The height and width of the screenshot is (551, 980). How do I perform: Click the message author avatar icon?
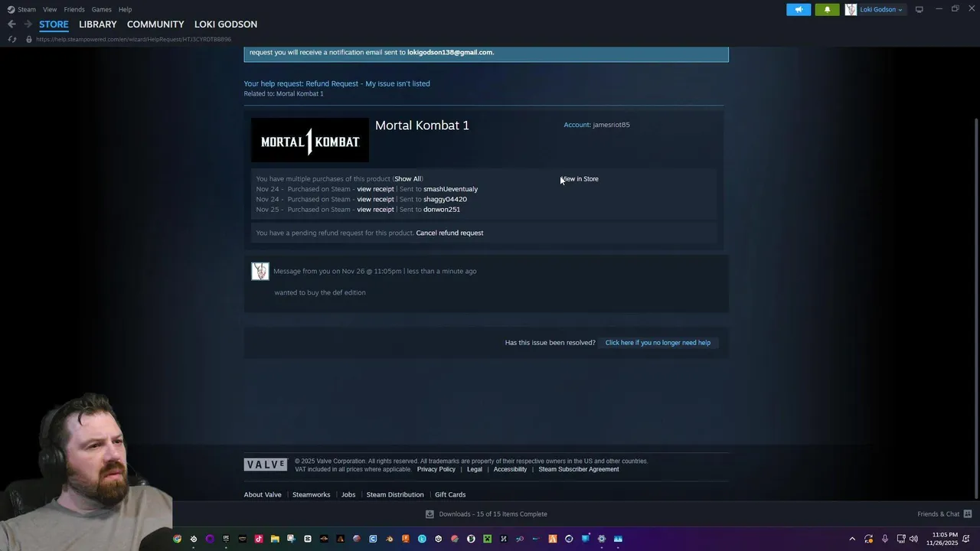(260, 271)
